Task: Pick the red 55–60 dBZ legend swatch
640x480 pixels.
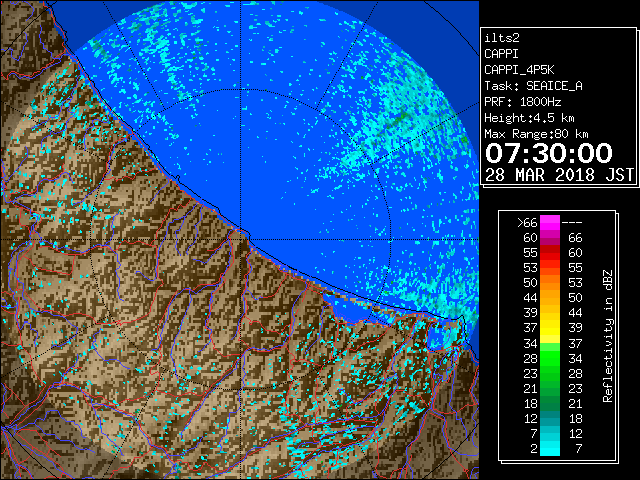Action: [550, 253]
